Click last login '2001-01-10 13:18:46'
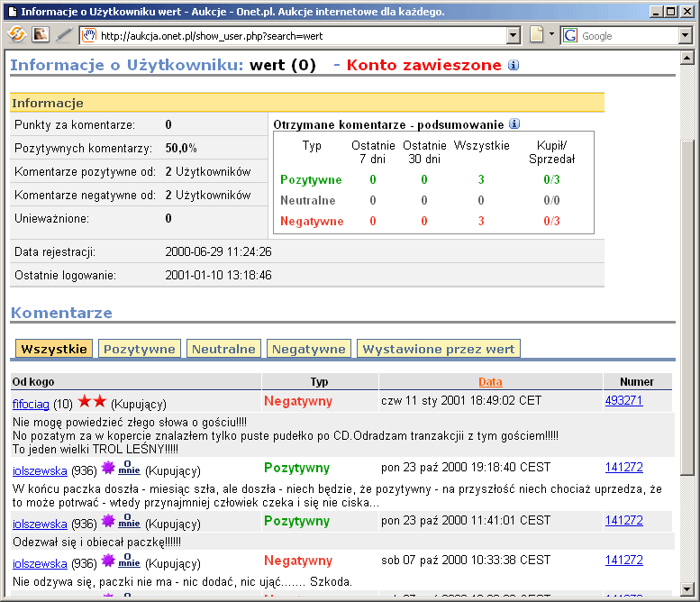700x602 pixels. coord(218,275)
